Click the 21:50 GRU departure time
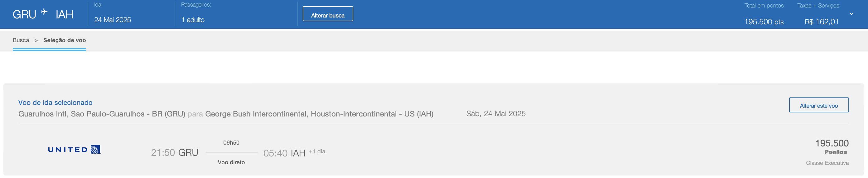The height and width of the screenshot is (178, 868). (175, 153)
